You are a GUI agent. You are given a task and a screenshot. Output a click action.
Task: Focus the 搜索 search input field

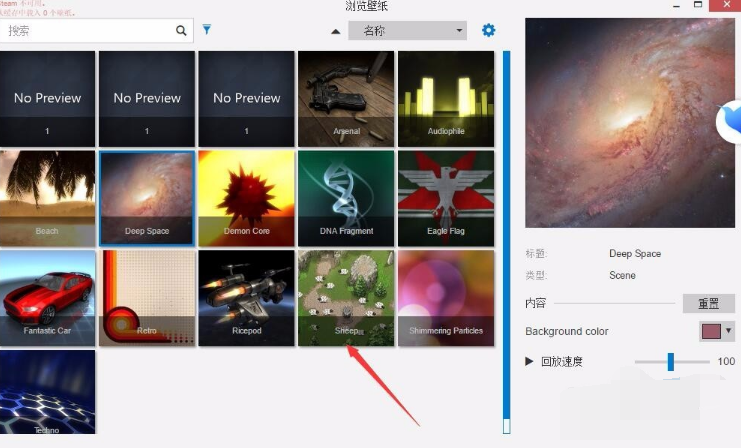click(88, 31)
